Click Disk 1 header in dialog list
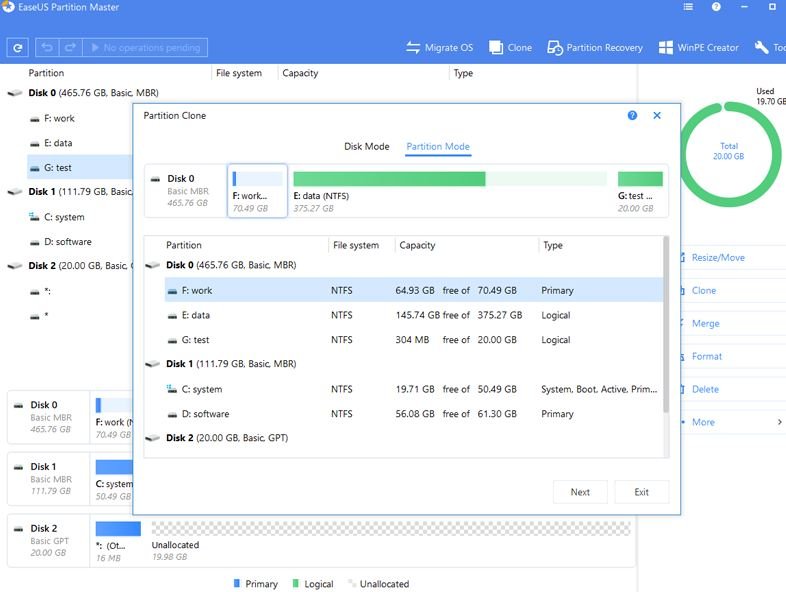The width and height of the screenshot is (786, 592). (x=231, y=363)
